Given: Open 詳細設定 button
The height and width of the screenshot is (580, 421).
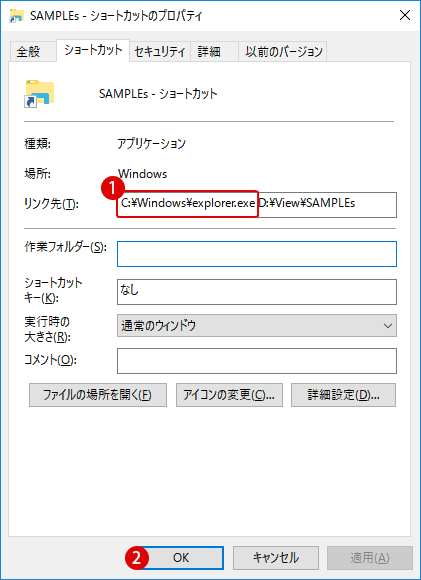Looking at the screenshot, I should click(x=343, y=395).
